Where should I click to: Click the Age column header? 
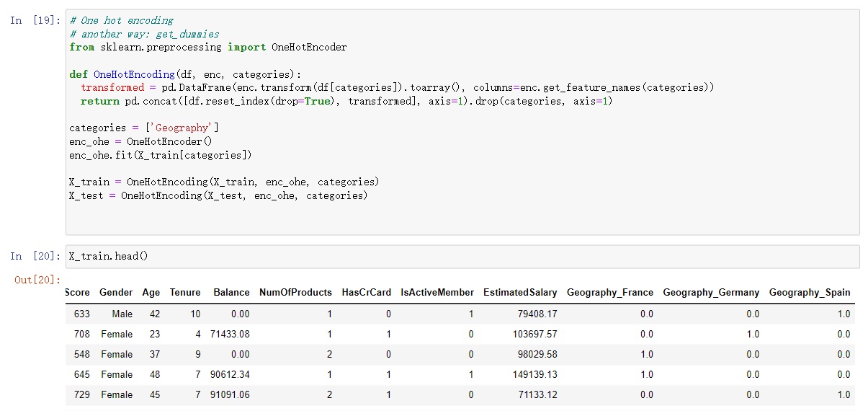[151, 292]
